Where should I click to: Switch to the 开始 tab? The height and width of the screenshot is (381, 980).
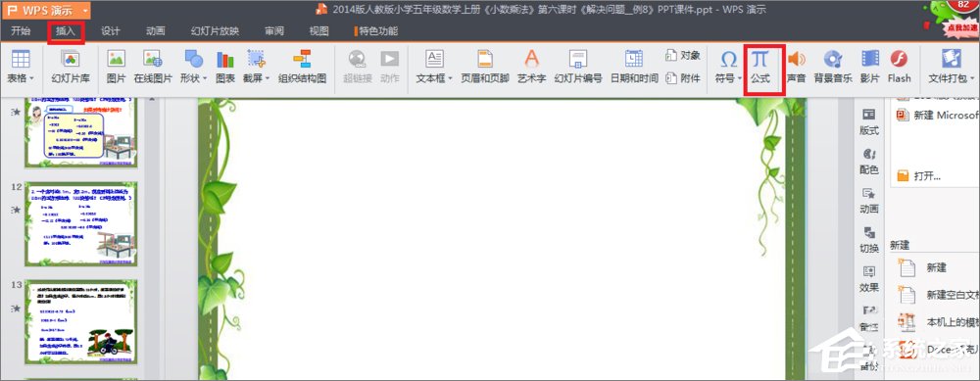(x=22, y=31)
